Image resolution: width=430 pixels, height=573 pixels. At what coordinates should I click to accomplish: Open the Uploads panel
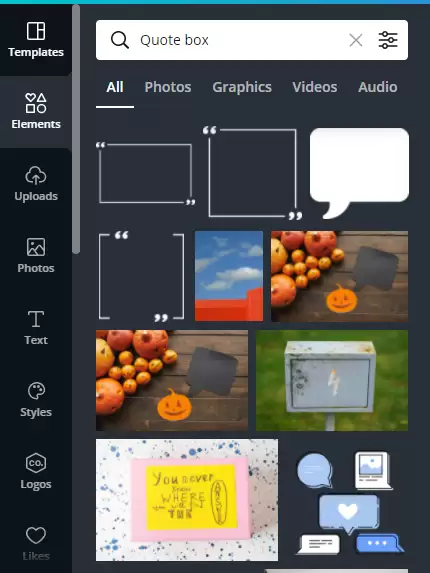coord(36,183)
